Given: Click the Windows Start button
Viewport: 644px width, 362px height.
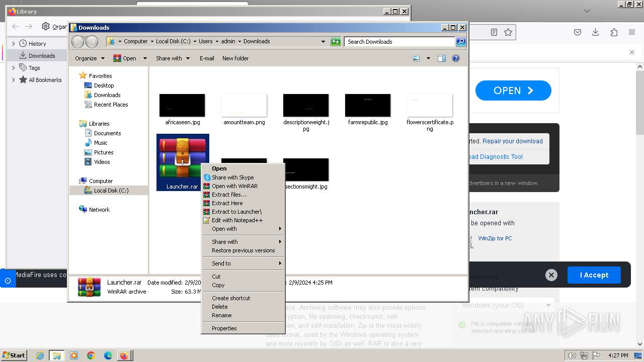Looking at the screenshot, I should 14,355.
